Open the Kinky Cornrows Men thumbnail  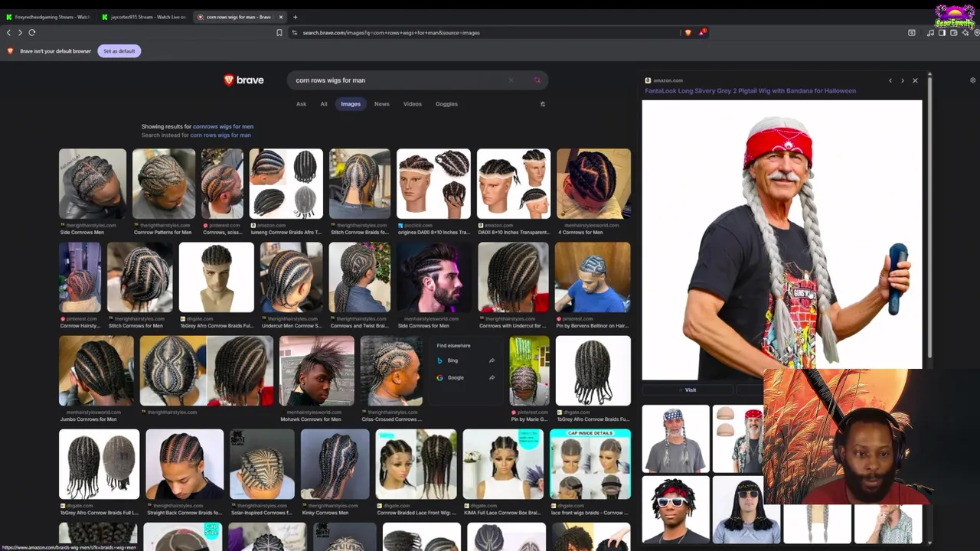point(335,465)
